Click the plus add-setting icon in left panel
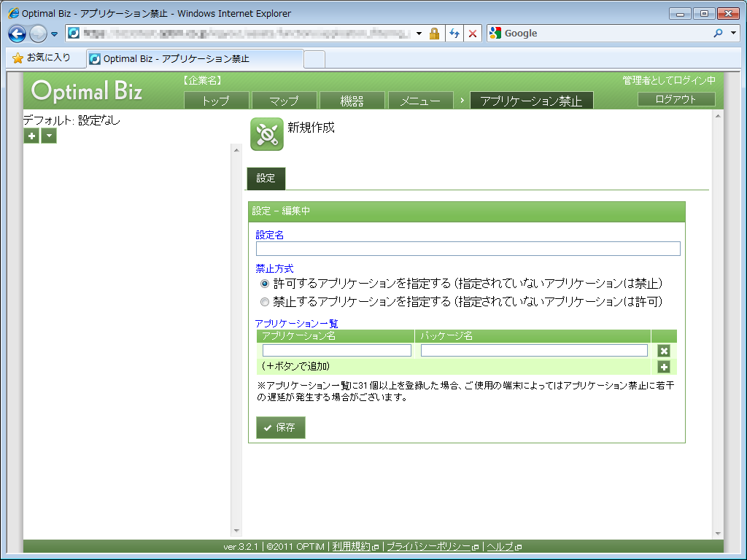 point(31,136)
